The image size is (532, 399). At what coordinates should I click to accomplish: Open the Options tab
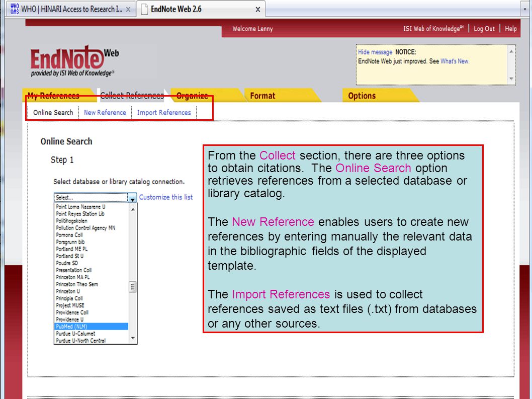[x=362, y=96]
